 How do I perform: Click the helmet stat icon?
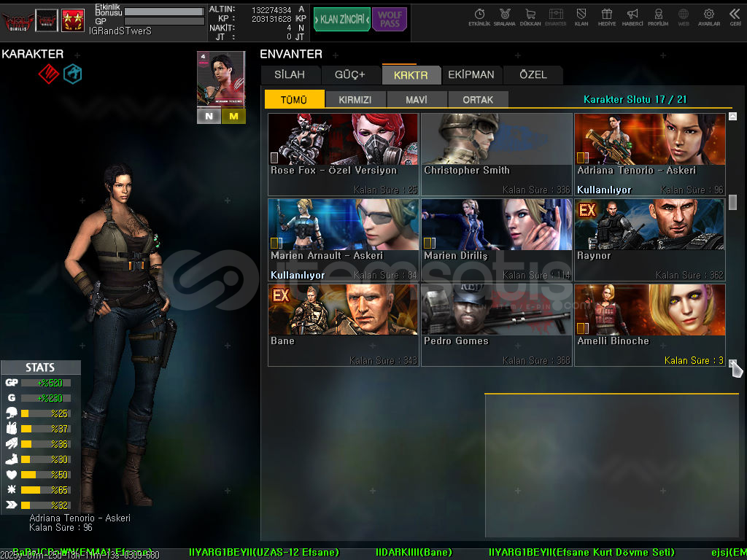pos(12,413)
